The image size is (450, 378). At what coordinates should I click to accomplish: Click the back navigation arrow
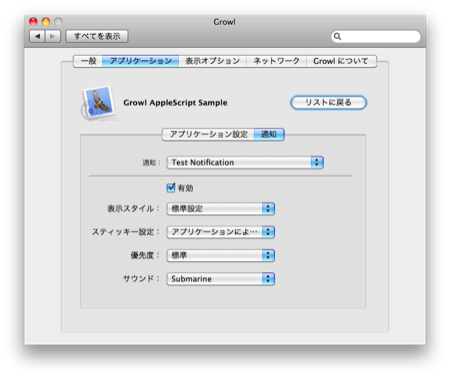coord(37,36)
